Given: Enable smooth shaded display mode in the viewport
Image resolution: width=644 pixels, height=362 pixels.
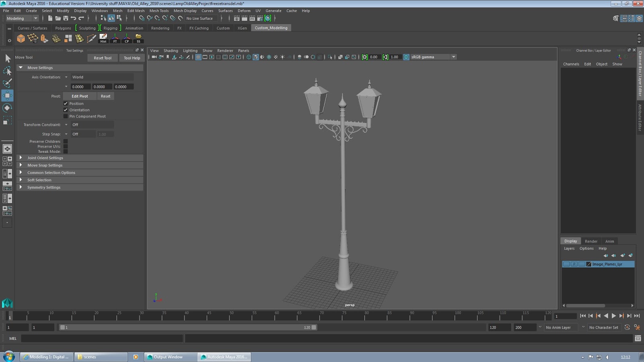Looking at the screenshot, I should point(255,57).
